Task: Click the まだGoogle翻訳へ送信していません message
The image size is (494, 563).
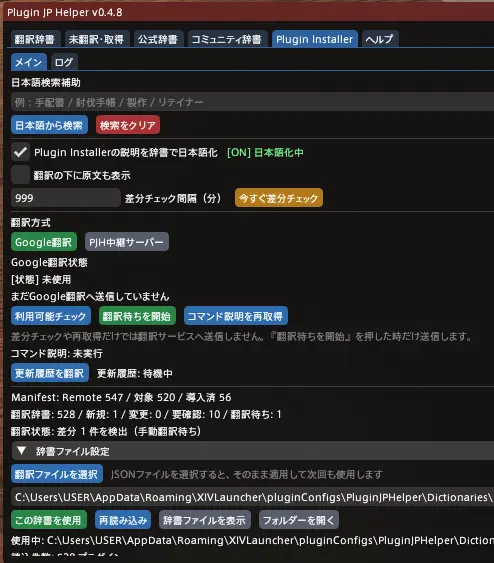Action: pos(90,297)
